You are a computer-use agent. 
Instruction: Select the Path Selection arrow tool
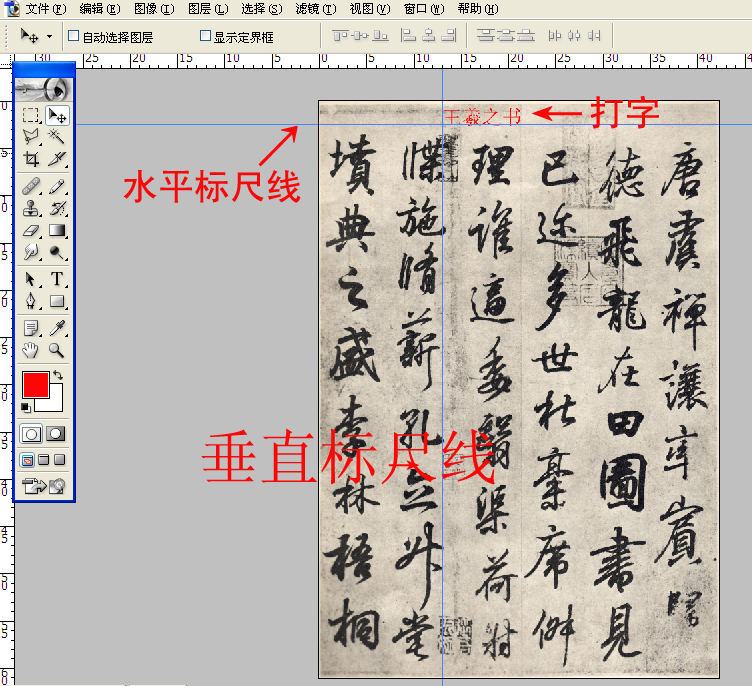click(x=31, y=279)
